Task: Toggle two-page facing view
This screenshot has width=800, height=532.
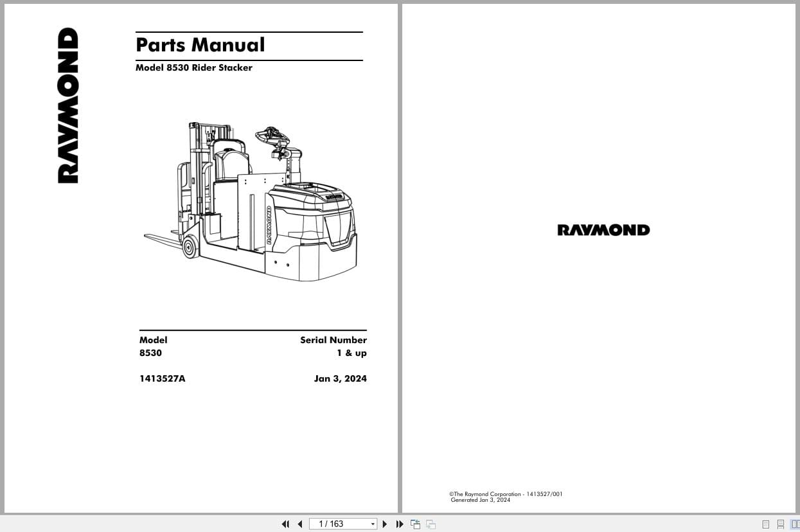Action: 795,524
